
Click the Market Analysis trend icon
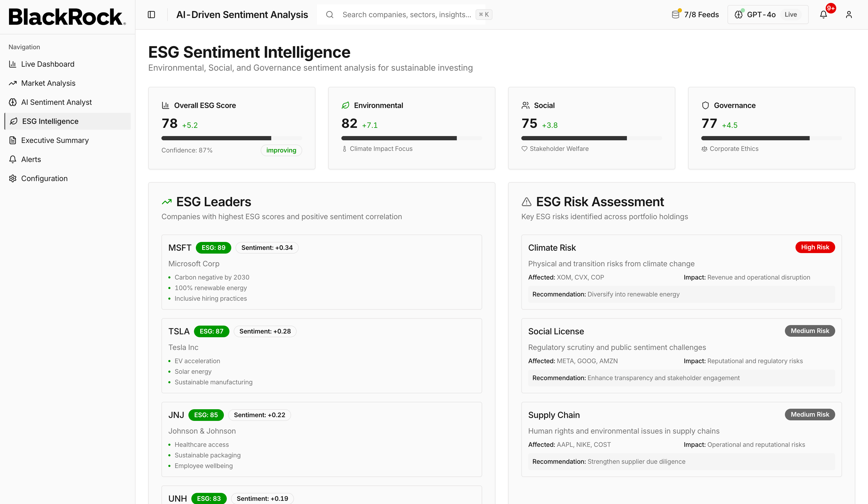point(13,83)
